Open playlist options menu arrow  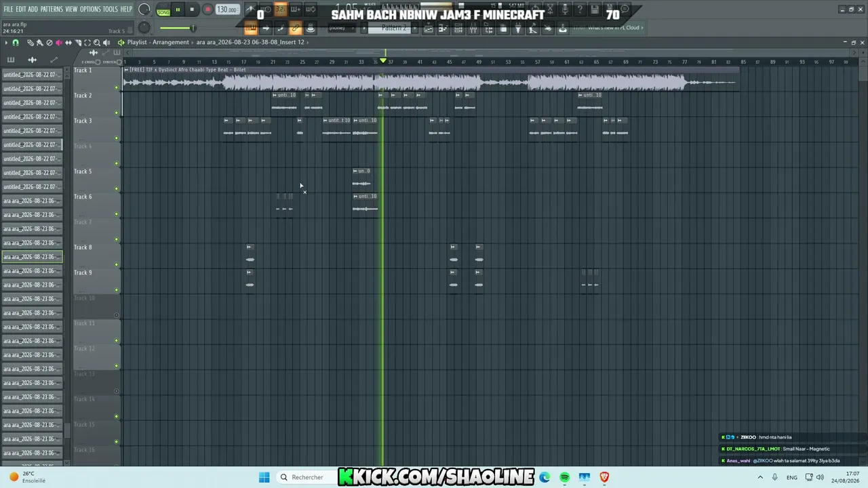pyautogui.click(x=6, y=43)
